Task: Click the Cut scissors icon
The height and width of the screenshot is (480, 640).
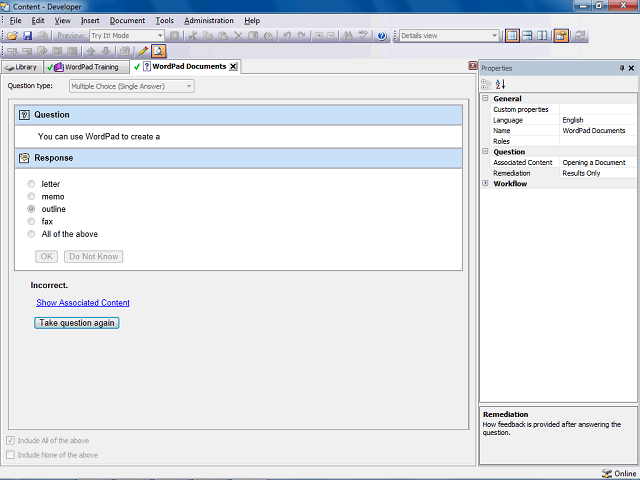Action: pos(193,36)
